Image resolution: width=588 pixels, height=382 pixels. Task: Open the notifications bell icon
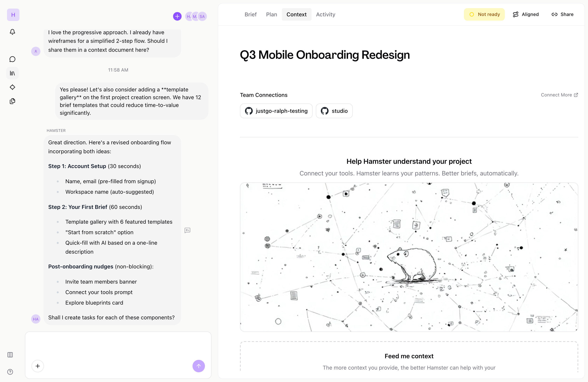pyautogui.click(x=12, y=32)
